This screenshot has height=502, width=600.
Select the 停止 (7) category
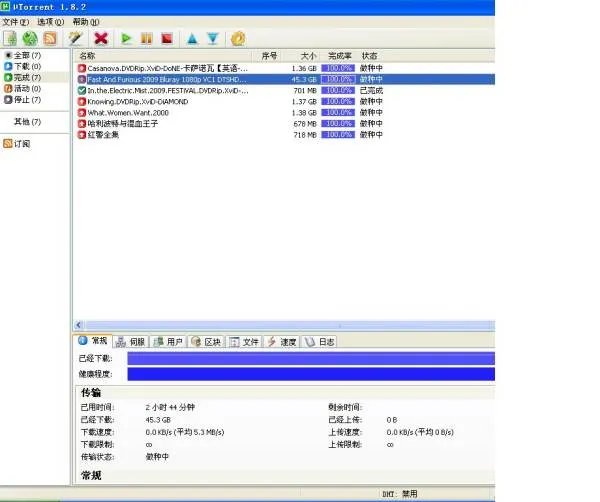tap(23, 100)
